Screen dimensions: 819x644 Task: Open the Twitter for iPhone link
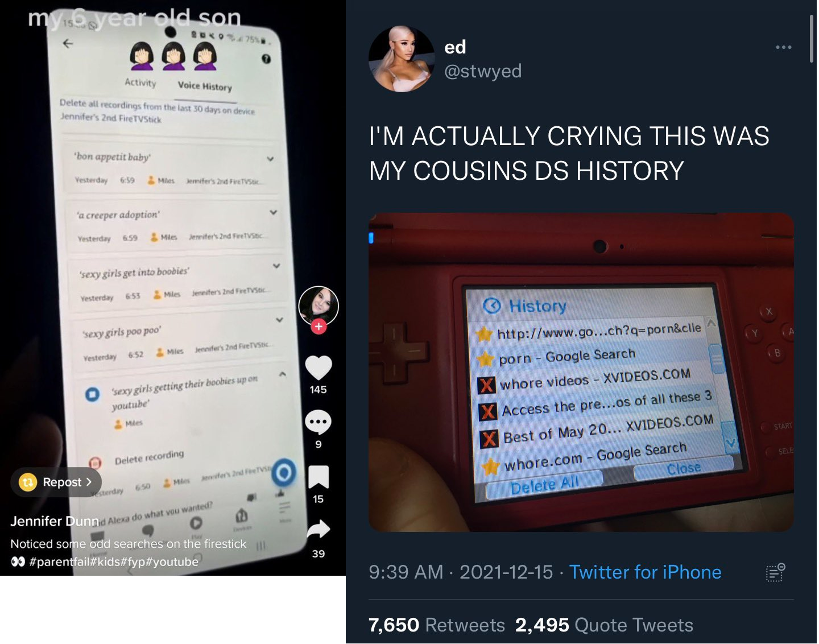click(x=646, y=572)
